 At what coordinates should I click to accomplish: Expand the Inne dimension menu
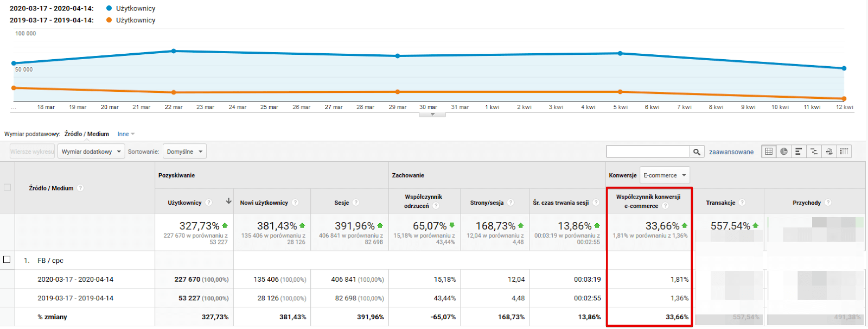pyautogui.click(x=126, y=134)
